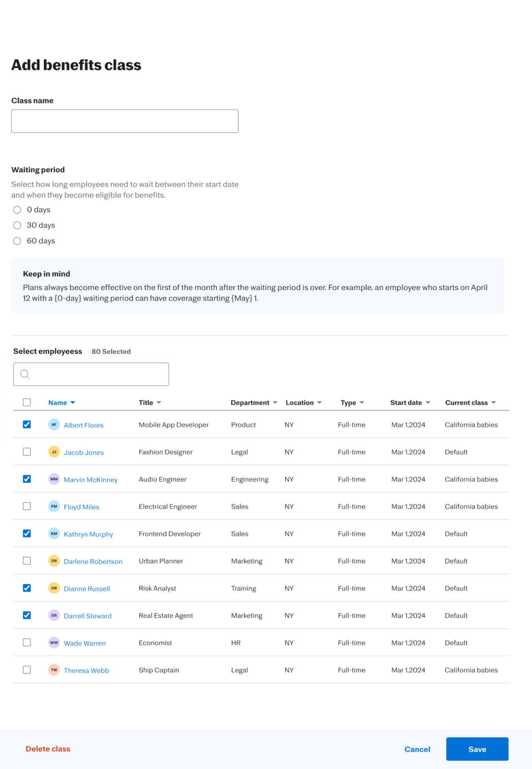Click 'Electrical Engineer' title cell
Viewport: 532px width, 769px height.
(167, 506)
